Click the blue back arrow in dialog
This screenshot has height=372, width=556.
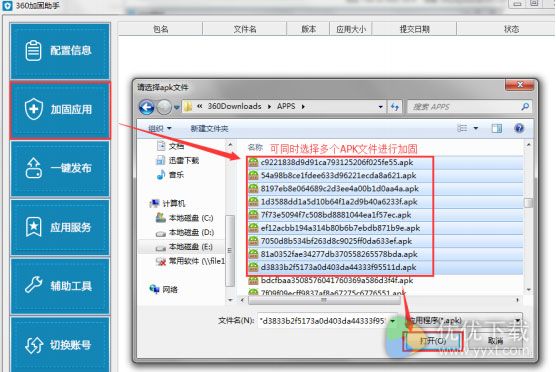point(146,107)
